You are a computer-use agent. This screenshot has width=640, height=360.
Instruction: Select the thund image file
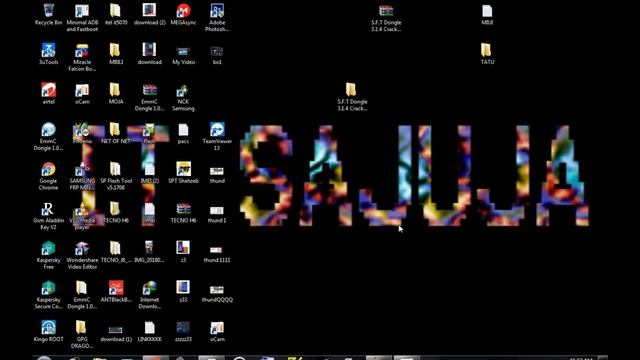(x=217, y=171)
